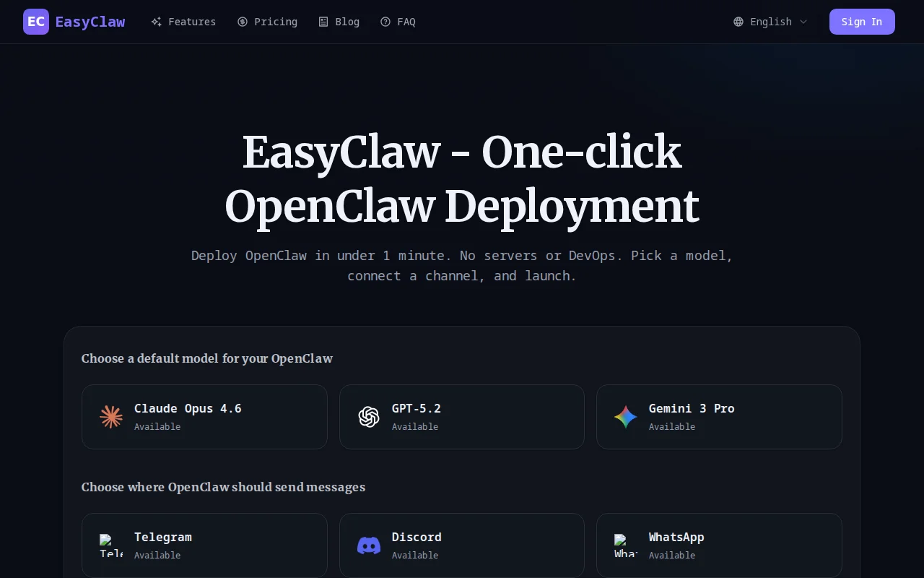Click the question mark icon beside FAQ
This screenshot has height=578, width=924.
click(x=385, y=22)
